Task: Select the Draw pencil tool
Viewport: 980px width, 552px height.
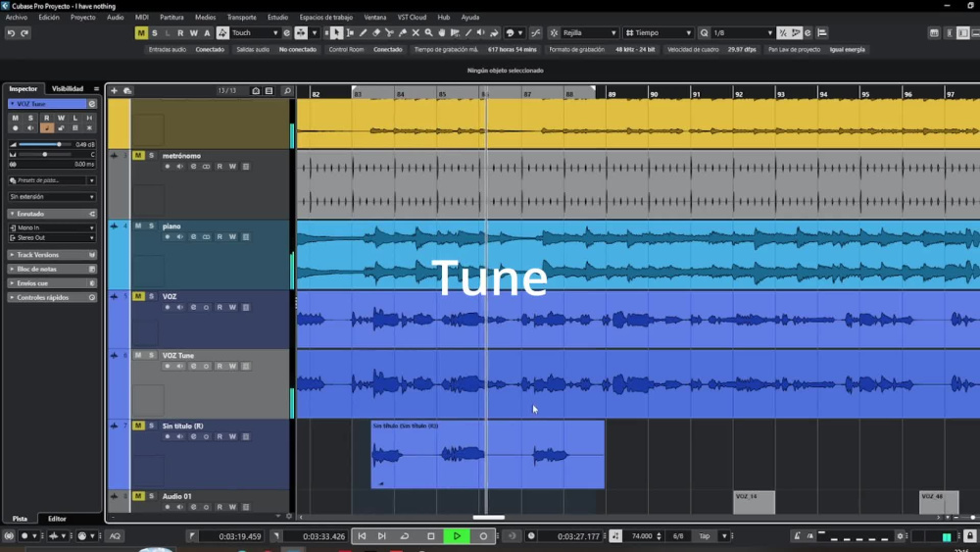Action: [x=364, y=33]
